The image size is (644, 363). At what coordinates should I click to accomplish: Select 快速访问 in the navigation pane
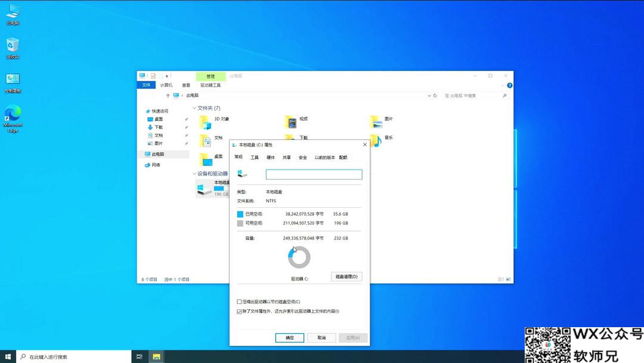[x=159, y=111]
